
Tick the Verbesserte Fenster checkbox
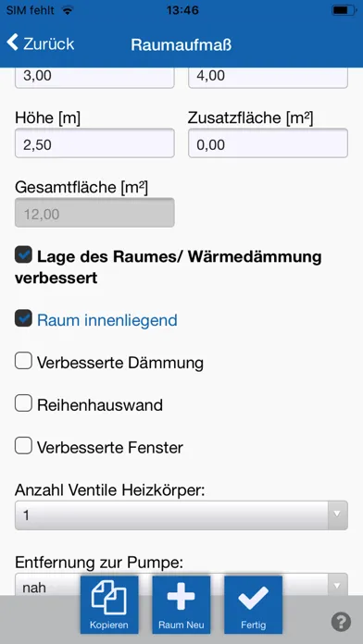[x=23, y=446]
